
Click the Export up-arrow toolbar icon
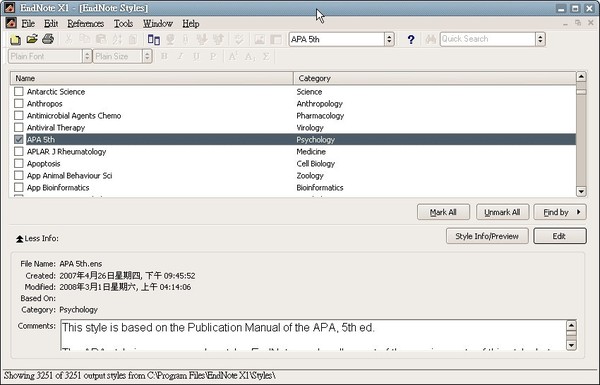click(218, 39)
